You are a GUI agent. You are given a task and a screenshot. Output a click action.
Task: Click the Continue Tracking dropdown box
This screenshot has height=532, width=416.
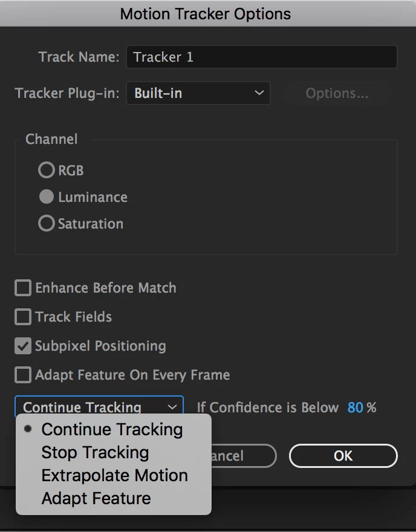coord(99,407)
